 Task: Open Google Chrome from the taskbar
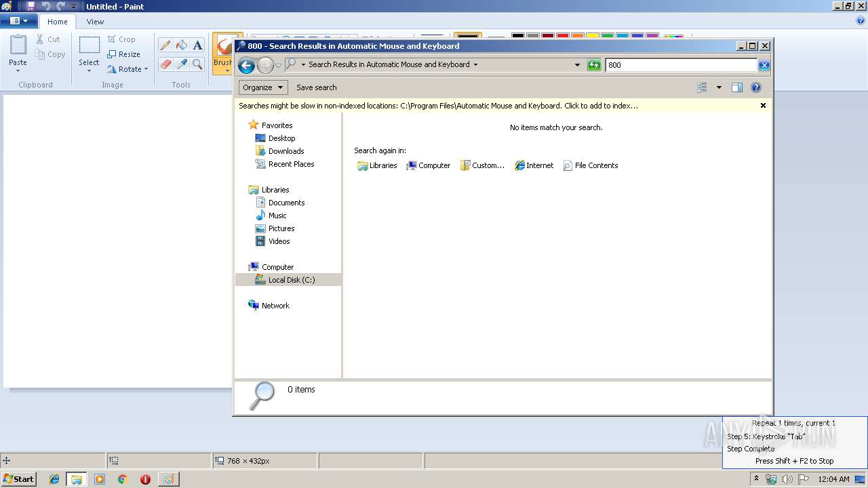122,479
